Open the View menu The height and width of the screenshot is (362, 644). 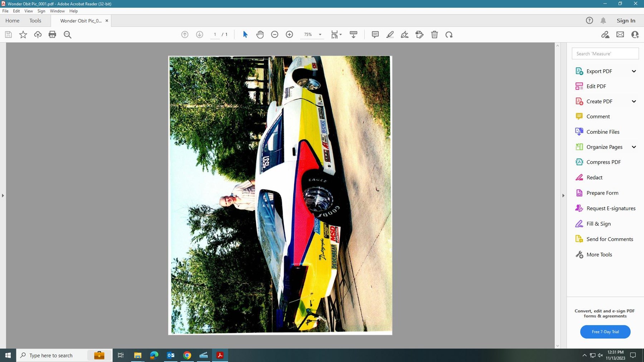(28, 11)
